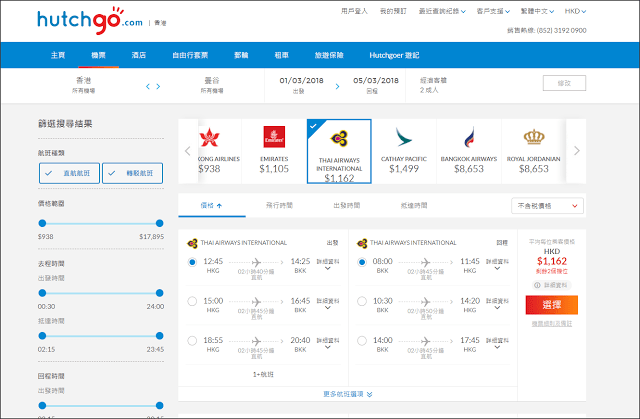
Task: Select 10:30 BKK return flight radio
Action: [362, 302]
